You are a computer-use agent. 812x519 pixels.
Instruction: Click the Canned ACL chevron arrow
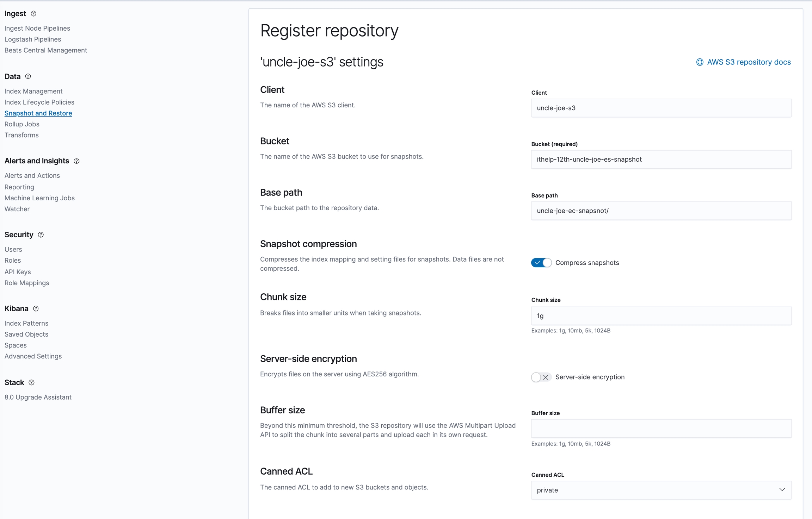pyautogui.click(x=782, y=490)
